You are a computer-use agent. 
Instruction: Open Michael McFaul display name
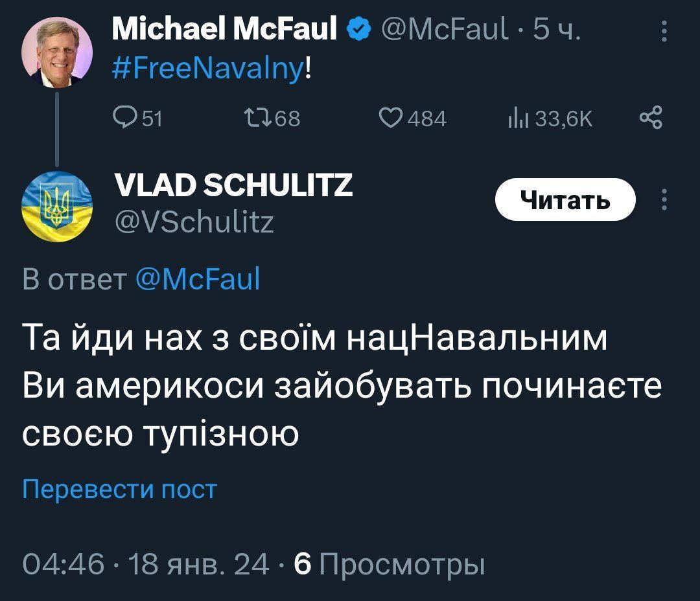[224, 30]
